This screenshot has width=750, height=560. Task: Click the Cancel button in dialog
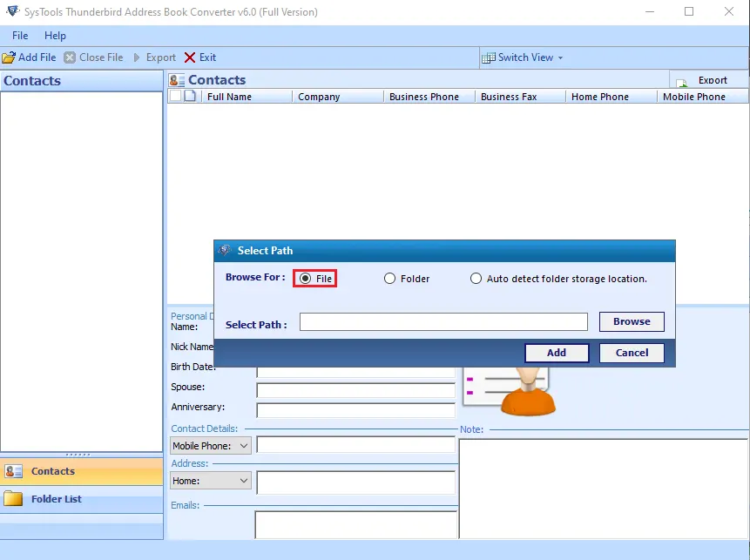(632, 353)
